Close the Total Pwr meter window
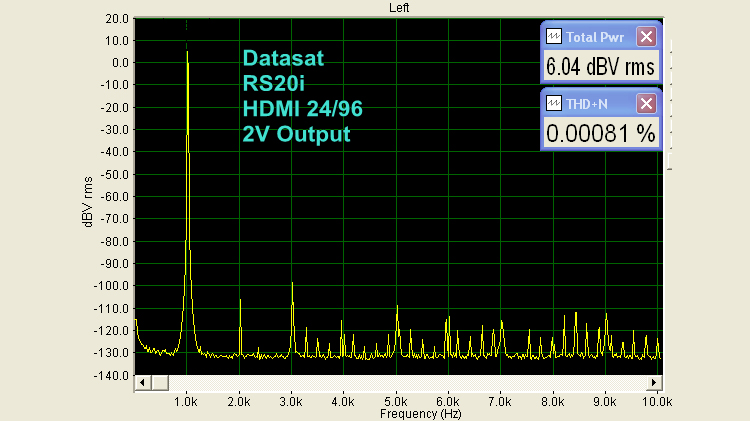Screen dimensions: 750x421 point(646,37)
